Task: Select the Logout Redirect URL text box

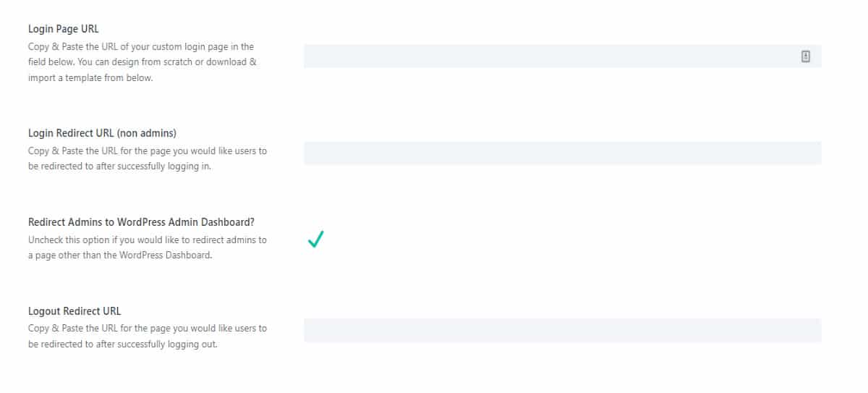Action: [x=562, y=330]
